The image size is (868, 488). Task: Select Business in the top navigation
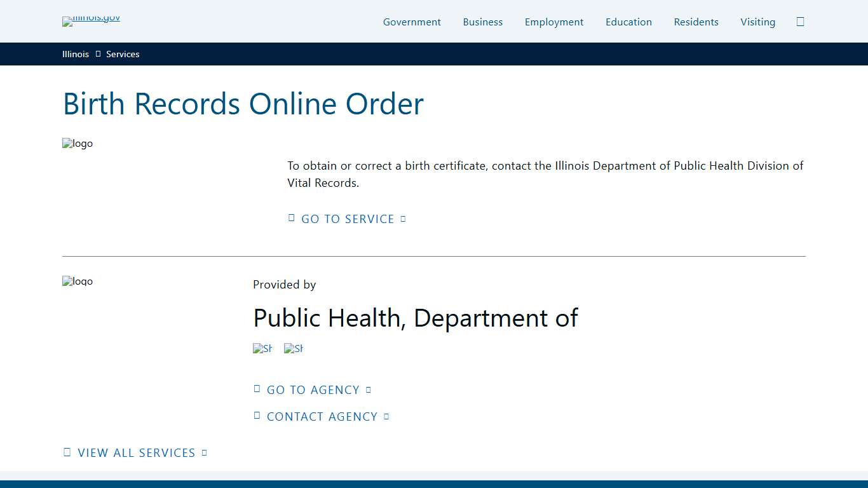tap(483, 22)
